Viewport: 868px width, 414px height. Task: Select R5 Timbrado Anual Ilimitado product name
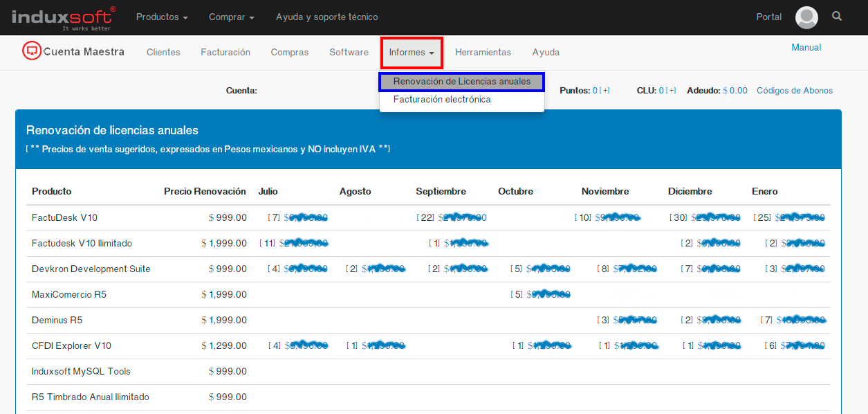(x=91, y=397)
